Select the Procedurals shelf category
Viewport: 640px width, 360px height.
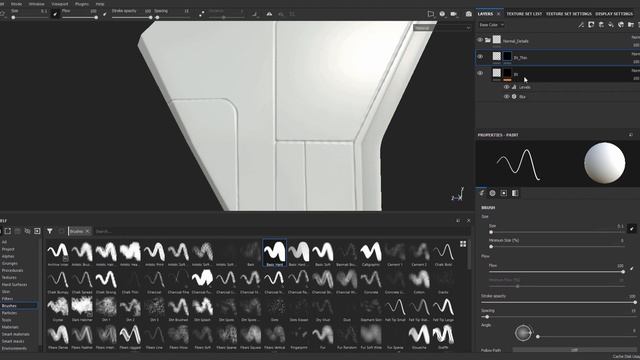coord(12,270)
